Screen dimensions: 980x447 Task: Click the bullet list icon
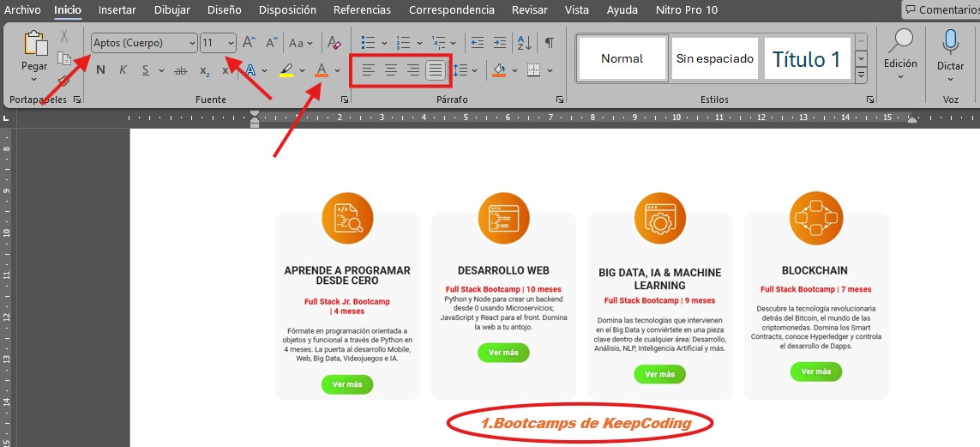coord(368,43)
